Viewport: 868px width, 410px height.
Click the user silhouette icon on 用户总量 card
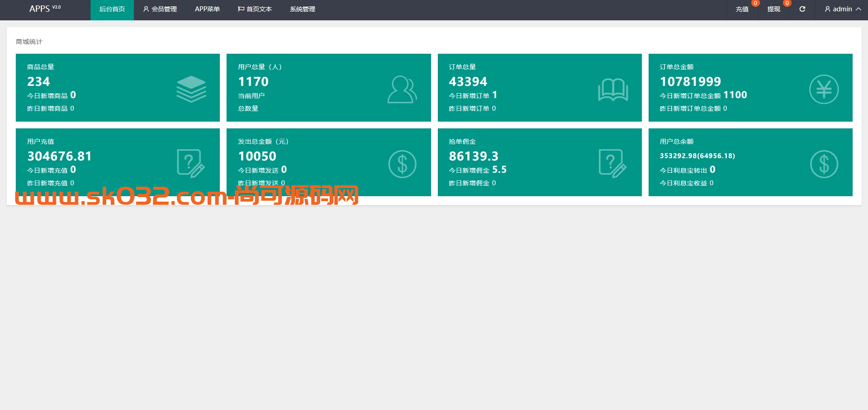pos(402,89)
